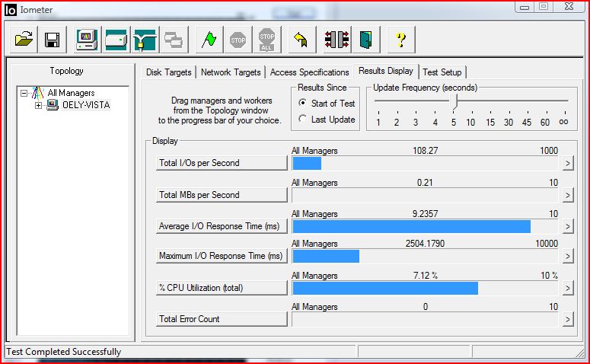Click the Start New Network Worker icon
This screenshot has width=590, height=364.
[145, 40]
